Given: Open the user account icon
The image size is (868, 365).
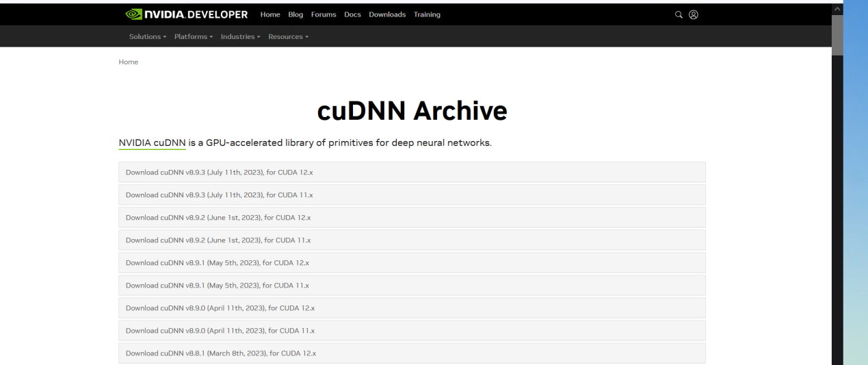Looking at the screenshot, I should (694, 14).
